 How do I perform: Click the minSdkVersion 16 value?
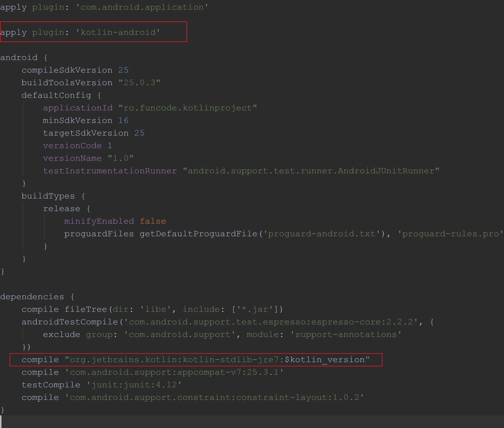[123, 121]
